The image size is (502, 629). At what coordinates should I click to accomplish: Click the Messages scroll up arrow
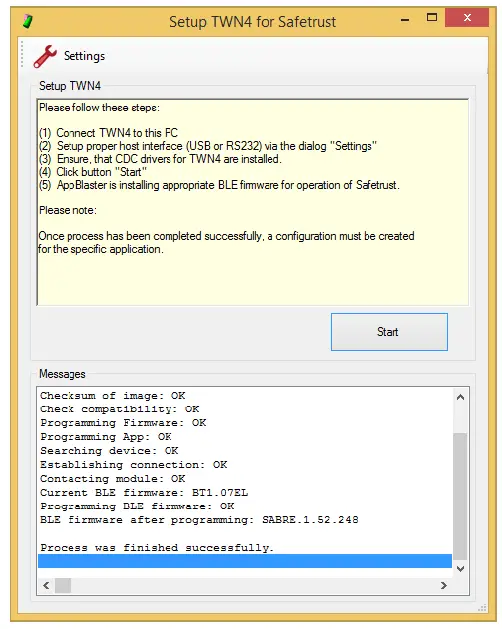pos(460,397)
